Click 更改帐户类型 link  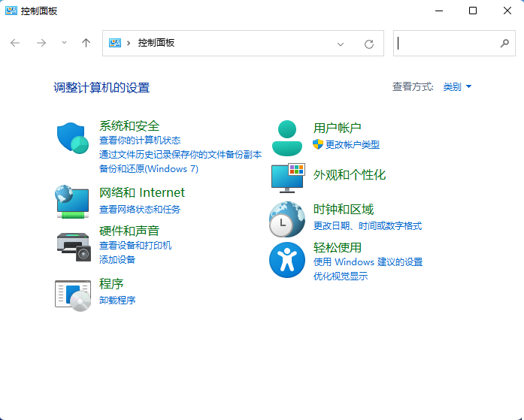353,144
